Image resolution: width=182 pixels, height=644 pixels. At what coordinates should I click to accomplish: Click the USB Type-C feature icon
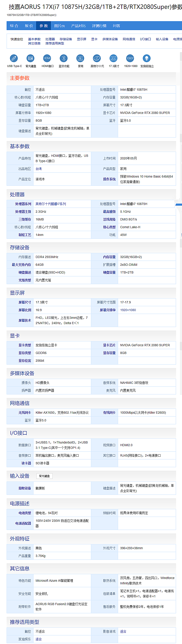14,58
